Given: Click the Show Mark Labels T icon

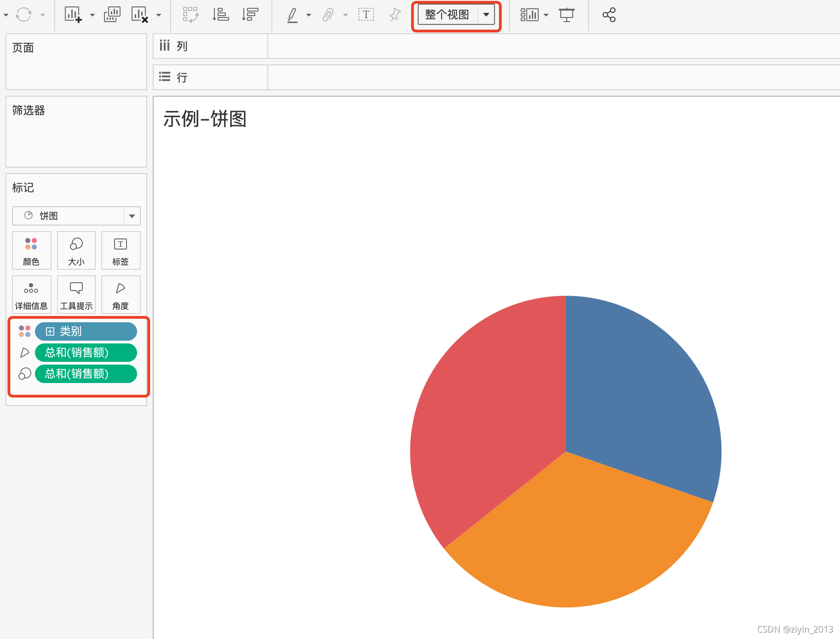Looking at the screenshot, I should 366,15.
